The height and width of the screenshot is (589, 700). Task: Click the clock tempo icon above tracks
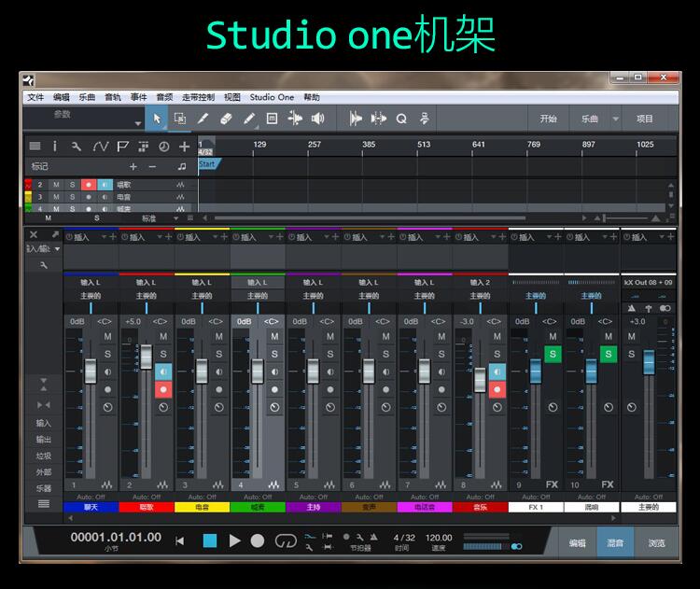pyautogui.click(x=164, y=146)
